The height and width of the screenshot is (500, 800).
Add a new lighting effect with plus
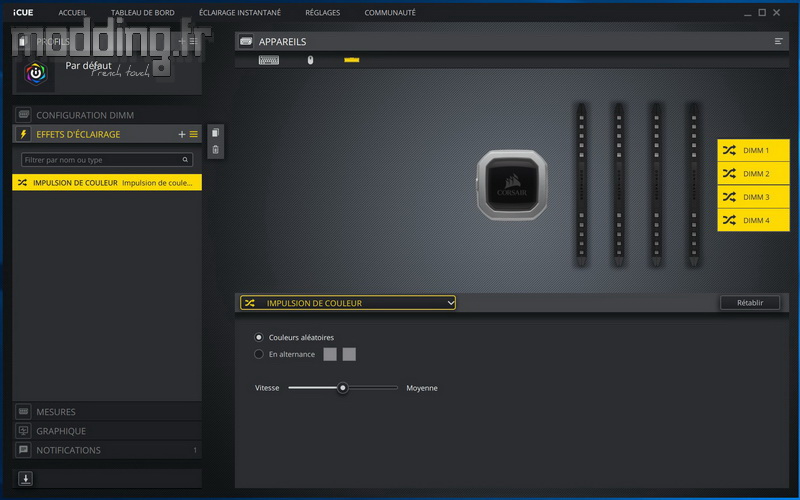click(182, 134)
